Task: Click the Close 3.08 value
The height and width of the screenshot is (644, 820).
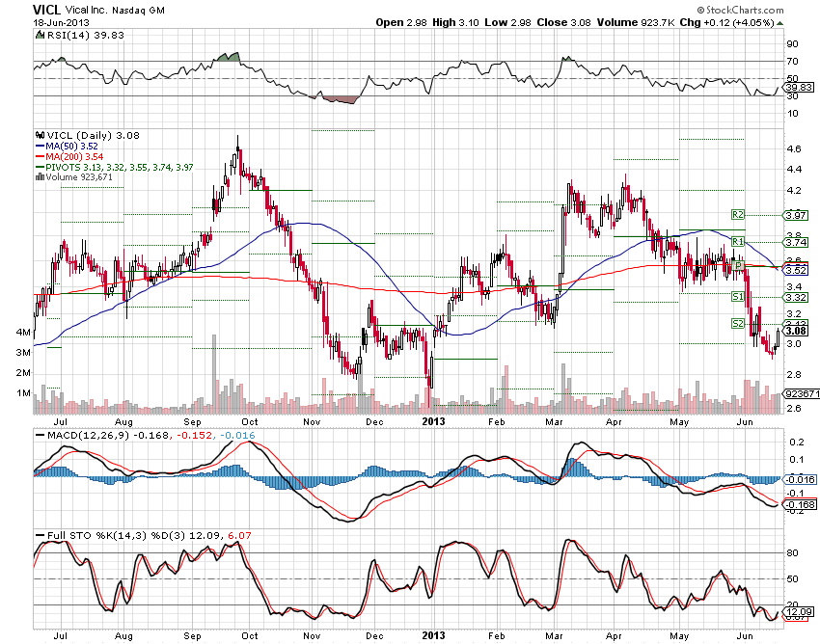Action: (x=563, y=22)
